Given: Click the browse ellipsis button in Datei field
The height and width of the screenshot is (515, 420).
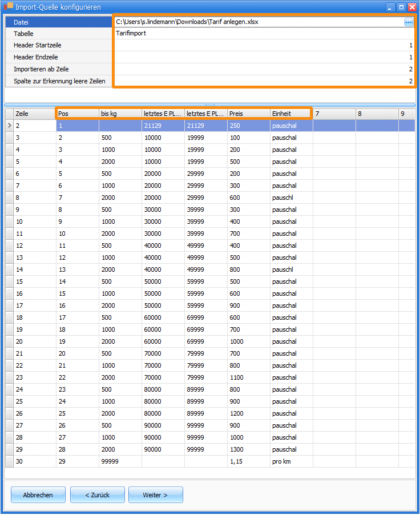Looking at the screenshot, I should coord(409,22).
